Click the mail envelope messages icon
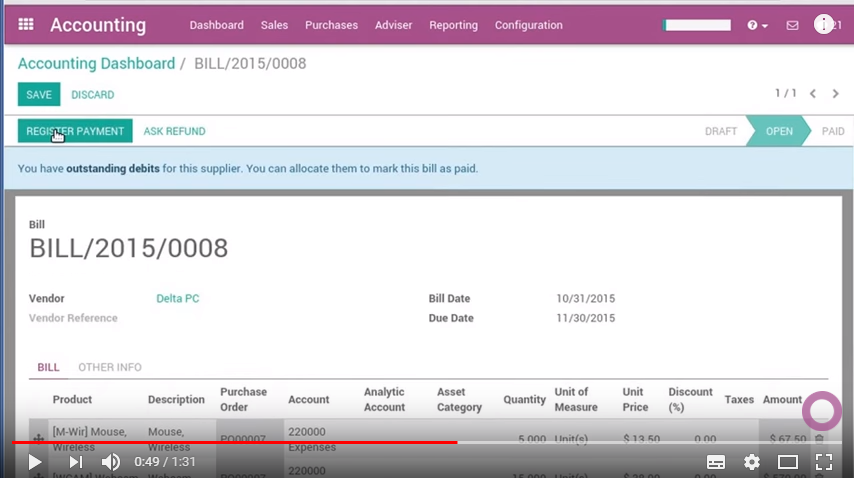 point(792,26)
